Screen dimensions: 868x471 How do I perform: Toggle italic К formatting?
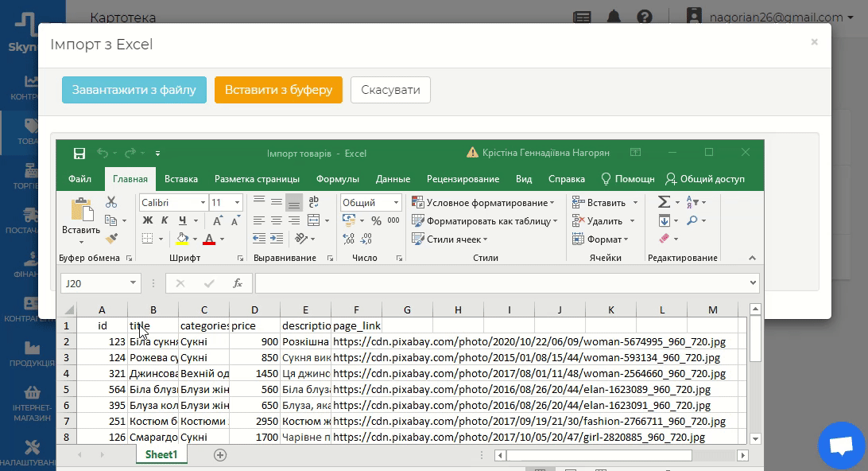pyautogui.click(x=165, y=220)
